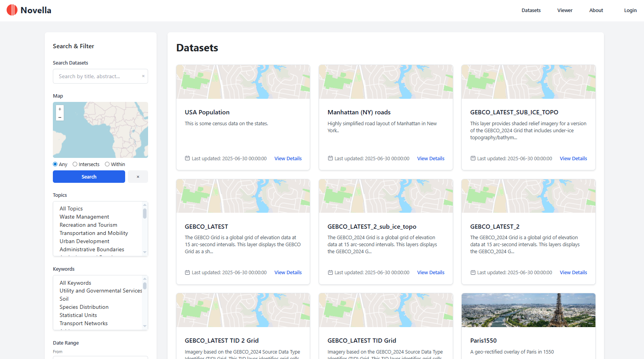The image size is (644, 359).
Task: Click the Novella logo icon
Action: point(12,10)
